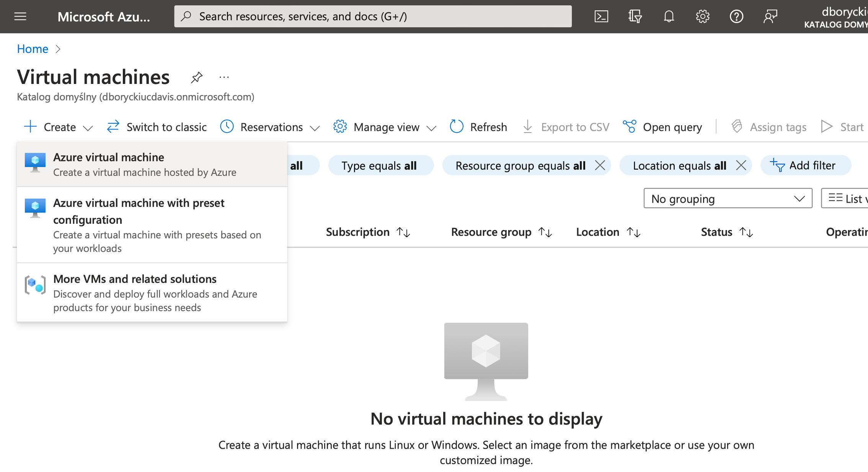Click the Settings gear icon

click(703, 16)
